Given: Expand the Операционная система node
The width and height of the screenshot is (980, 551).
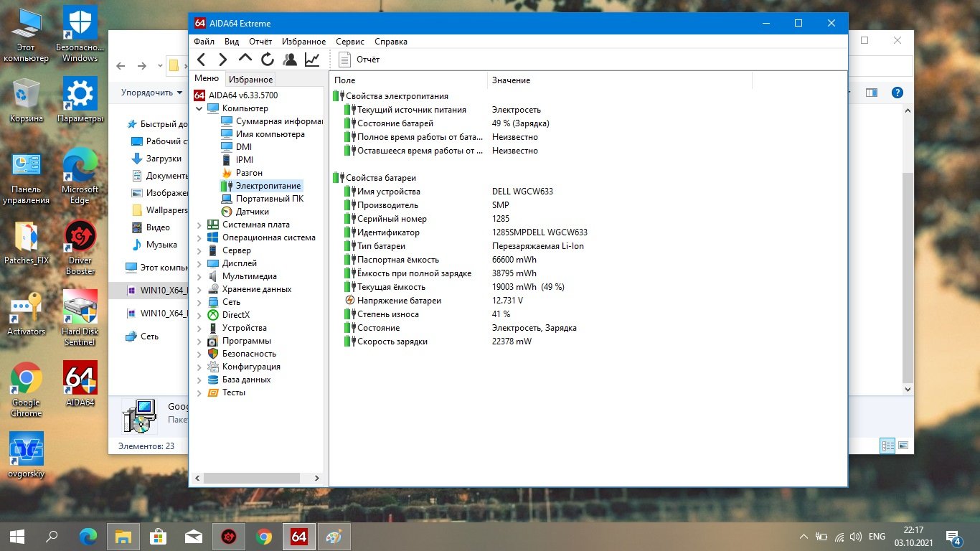Looking at the screenshot, I should [199, 237].
